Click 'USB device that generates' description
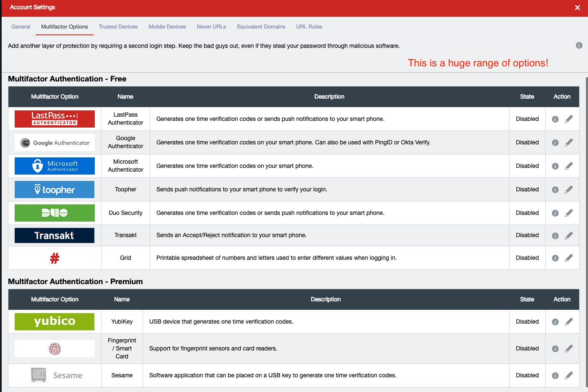The image size is (588, 392). click(221, 321)
